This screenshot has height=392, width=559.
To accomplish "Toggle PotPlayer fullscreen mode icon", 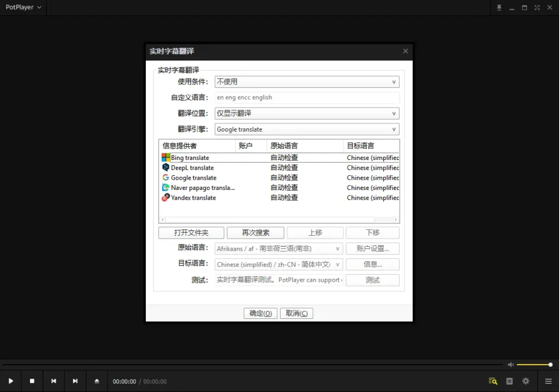I will pyautogui.click(x=537, y=8).
